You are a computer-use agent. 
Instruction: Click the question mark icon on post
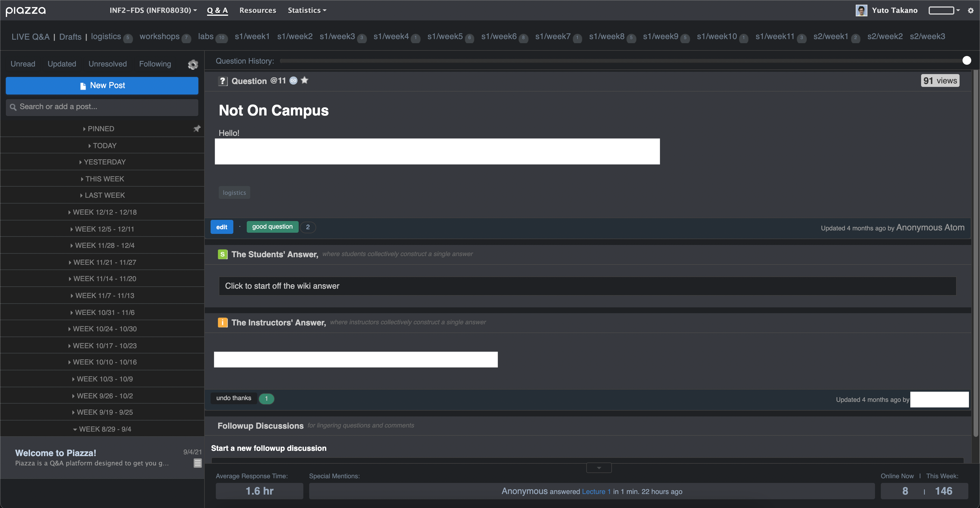223,80
